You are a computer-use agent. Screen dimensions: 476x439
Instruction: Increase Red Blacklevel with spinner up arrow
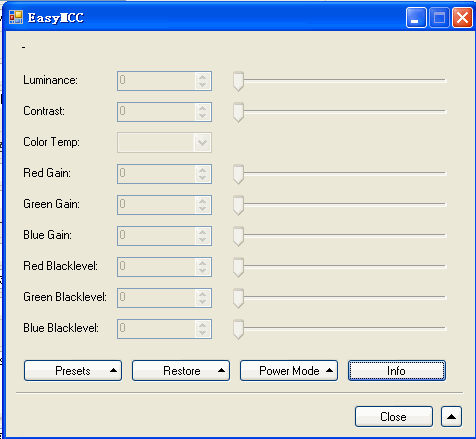pos(202,263)
